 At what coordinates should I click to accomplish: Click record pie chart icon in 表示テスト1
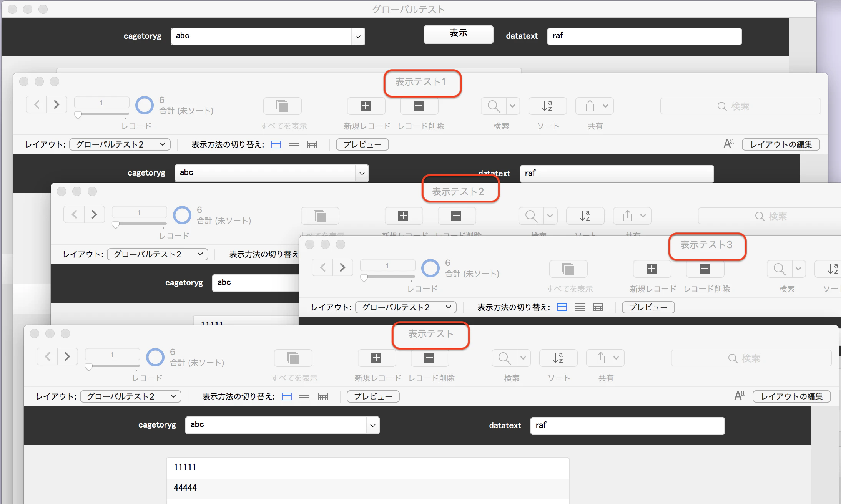point(145,105)
